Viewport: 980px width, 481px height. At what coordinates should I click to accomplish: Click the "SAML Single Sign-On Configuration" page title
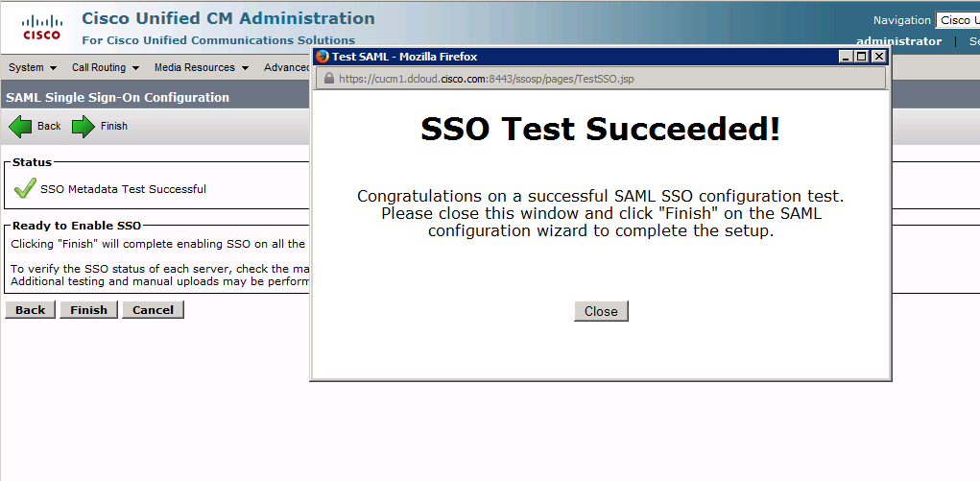coord(117,98)
